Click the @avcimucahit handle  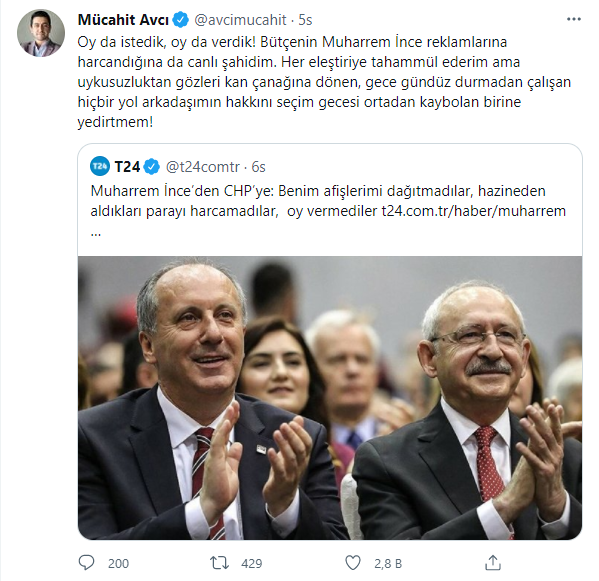click(240, 20)
